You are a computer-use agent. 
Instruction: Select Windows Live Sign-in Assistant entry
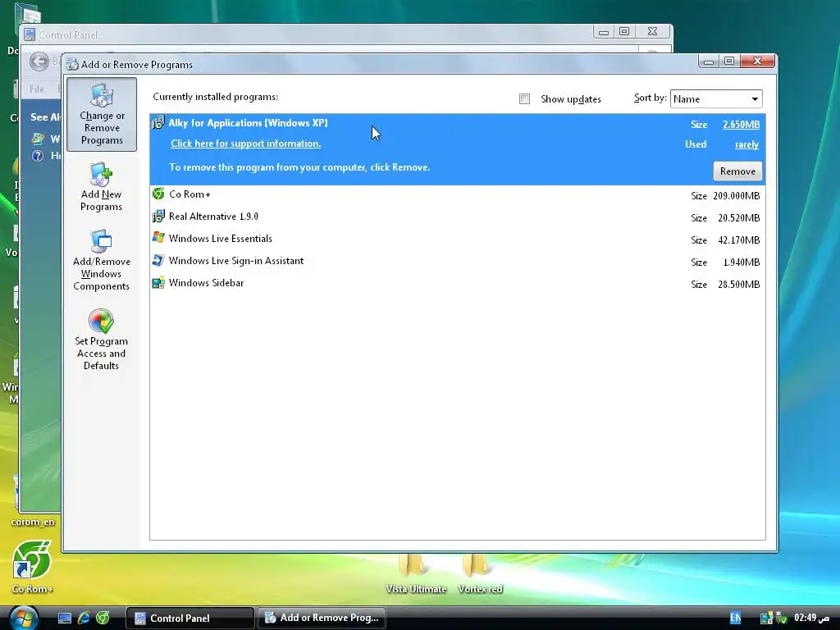point(458,262)
